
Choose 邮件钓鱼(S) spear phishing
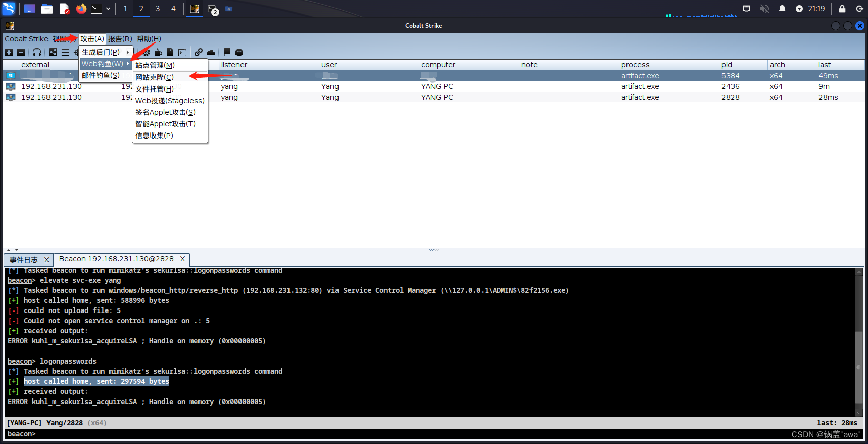[x=106, y=75]
